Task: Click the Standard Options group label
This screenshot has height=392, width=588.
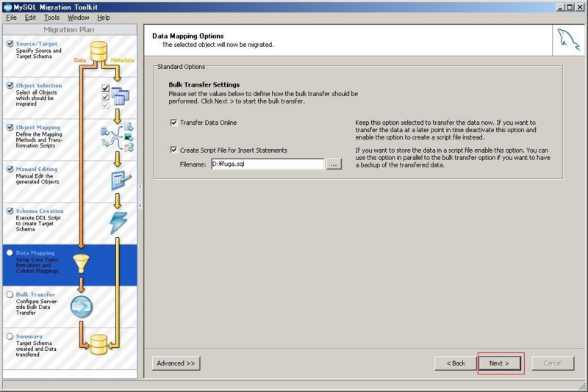Action: pyautogui.click(x=181, y=67)
